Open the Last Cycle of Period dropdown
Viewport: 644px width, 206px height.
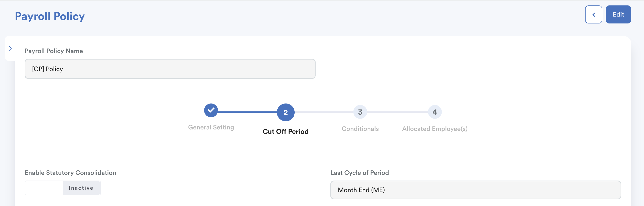click(x=475, y=190)
